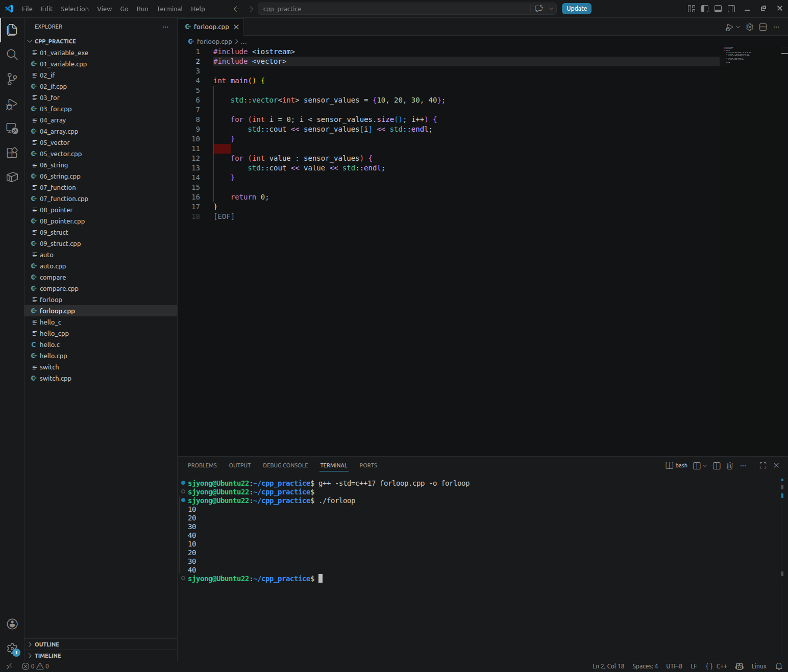The height and width of the screenshot is (672, 788).
Task: Toggle the bottom panel visibility
Action: 718,9
